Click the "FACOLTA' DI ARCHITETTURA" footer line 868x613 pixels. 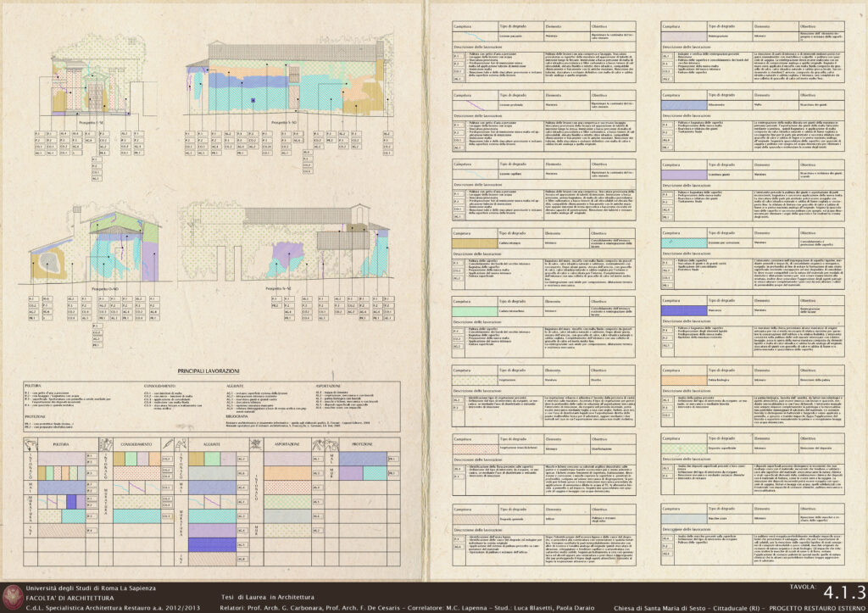click(x=70, y=598)
